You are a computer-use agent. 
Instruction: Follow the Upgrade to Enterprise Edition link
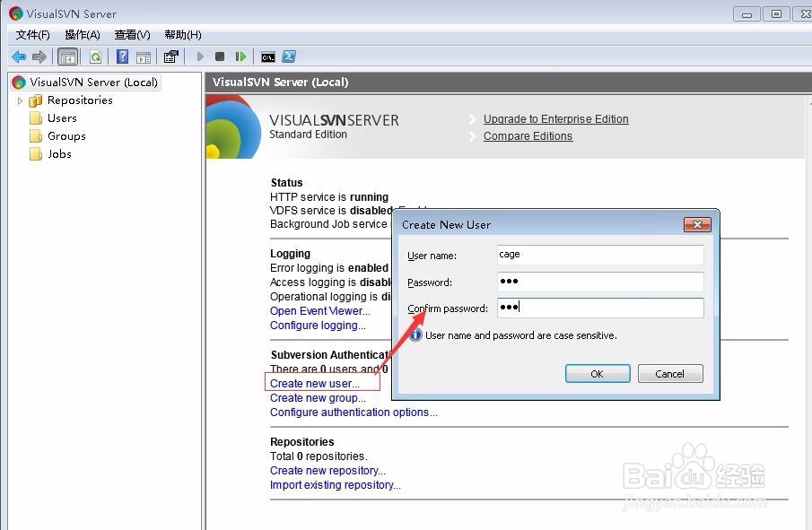555,118
